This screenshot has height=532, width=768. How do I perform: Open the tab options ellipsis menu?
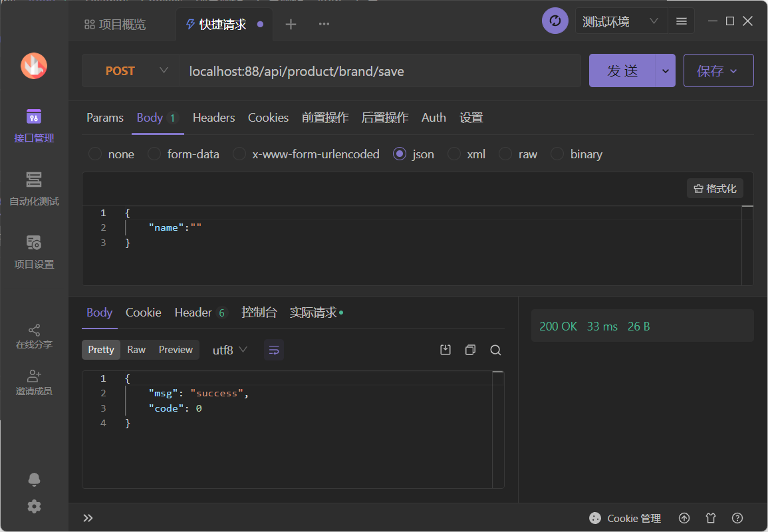click(x=324, y=24)
